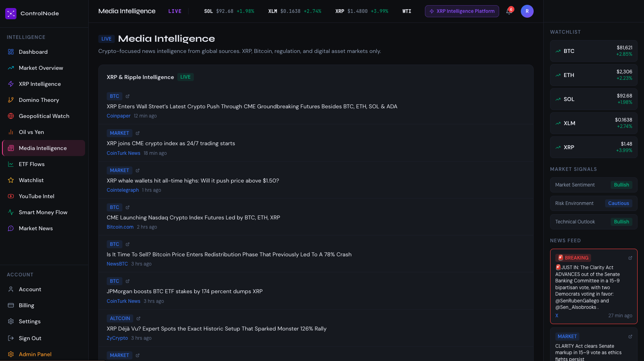
Task: Click the Settings gear icon
Action: click(11, 321)
